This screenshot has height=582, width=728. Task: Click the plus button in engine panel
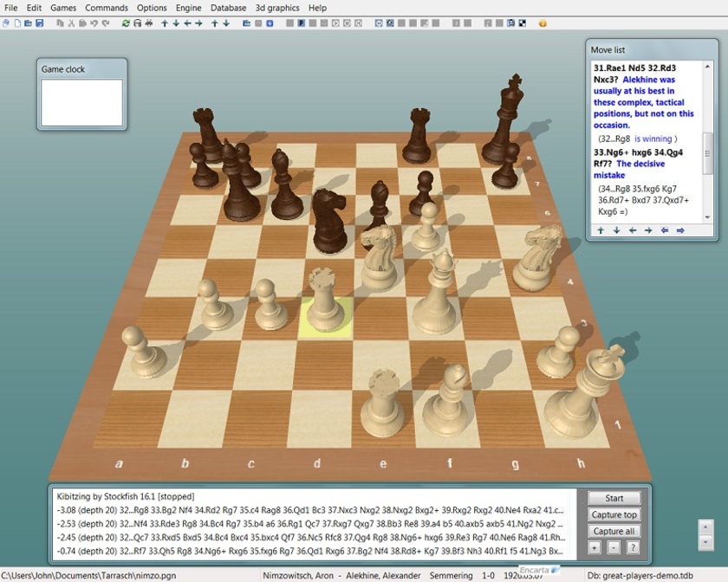point(595,547)
